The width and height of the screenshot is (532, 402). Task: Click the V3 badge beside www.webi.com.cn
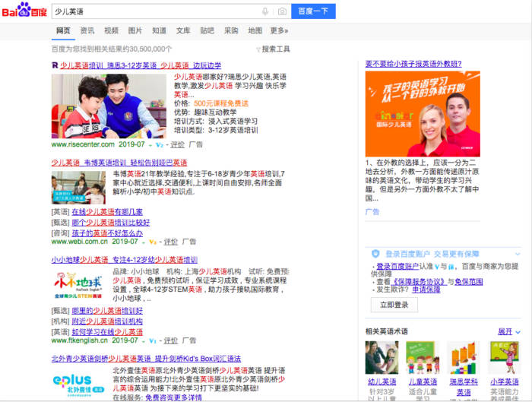pos(153,242)
